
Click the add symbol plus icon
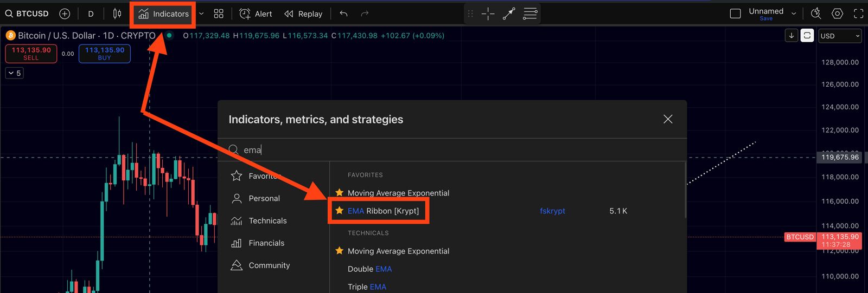tap(65, 14)
